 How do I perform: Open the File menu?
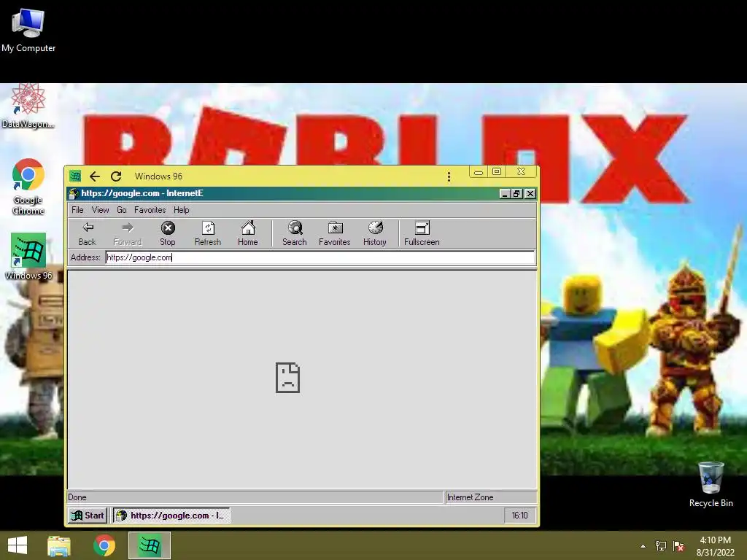point(77,210)
